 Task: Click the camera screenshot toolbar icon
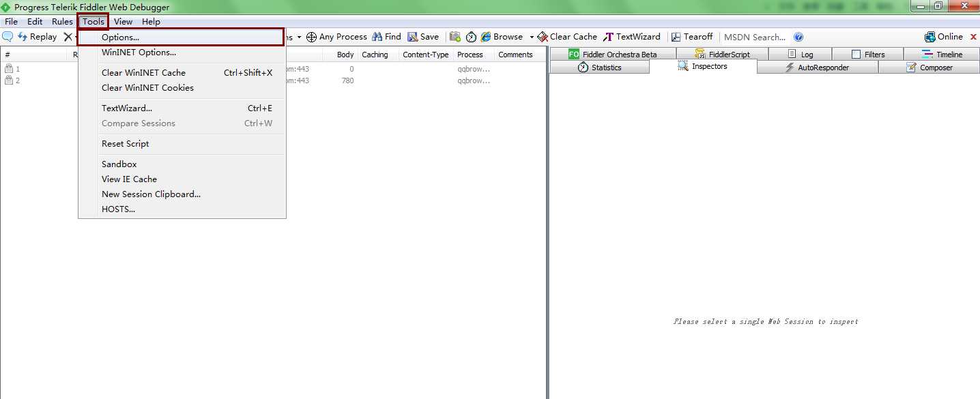455,37
